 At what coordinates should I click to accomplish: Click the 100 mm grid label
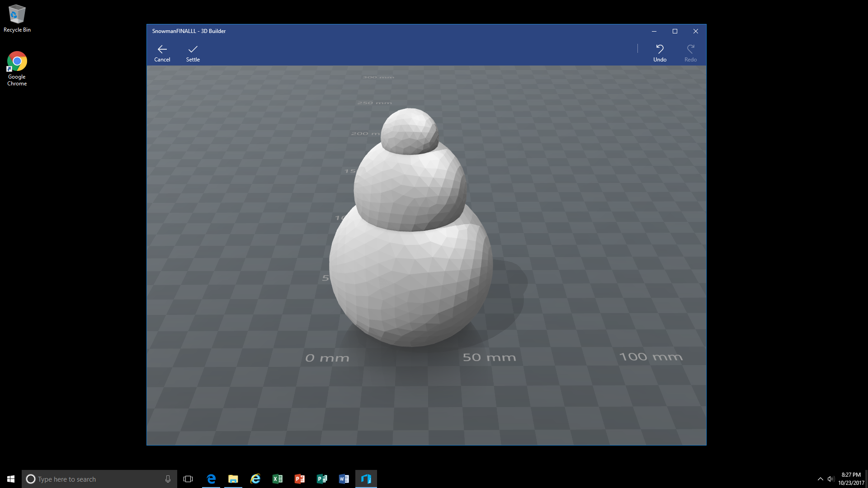coord(651,357)
